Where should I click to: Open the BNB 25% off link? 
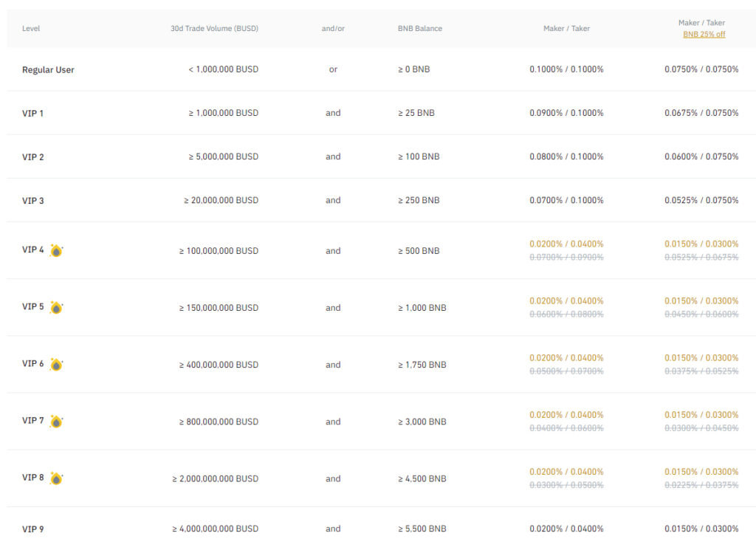(x=704, y=34)
